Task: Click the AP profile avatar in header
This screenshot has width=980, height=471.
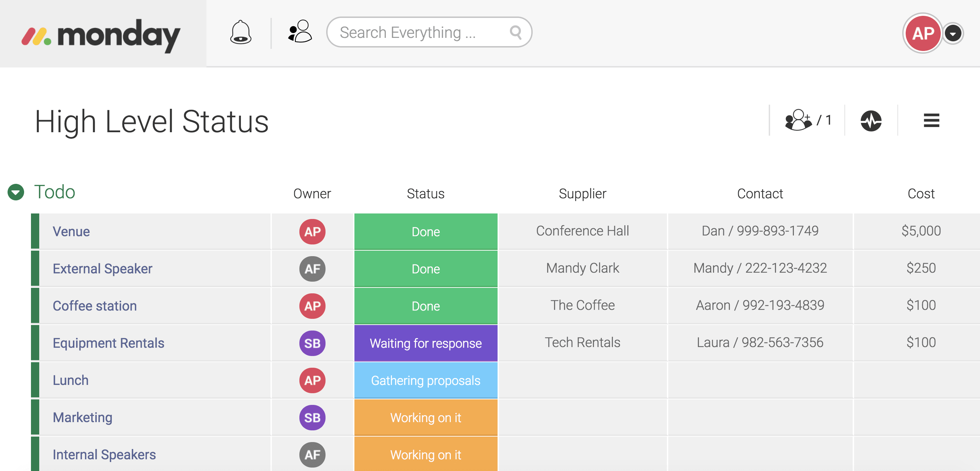Action: [923, 33]
